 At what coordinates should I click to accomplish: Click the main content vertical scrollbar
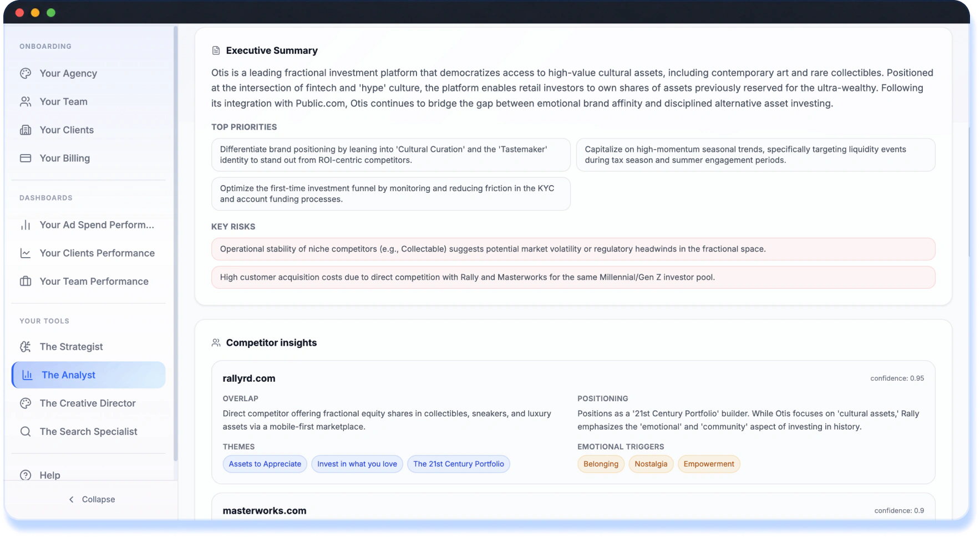(968, 191)
